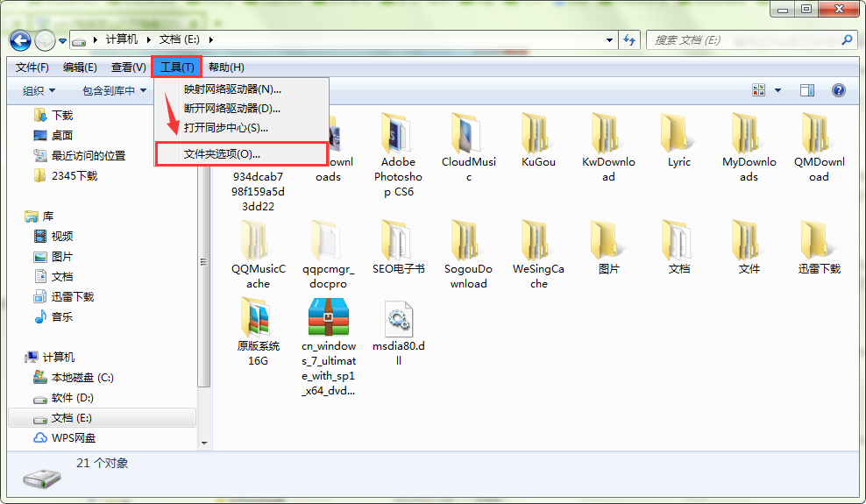866x504 pixels.
Task: Open the 原版系统16G folder
Action: coord(259,331)
